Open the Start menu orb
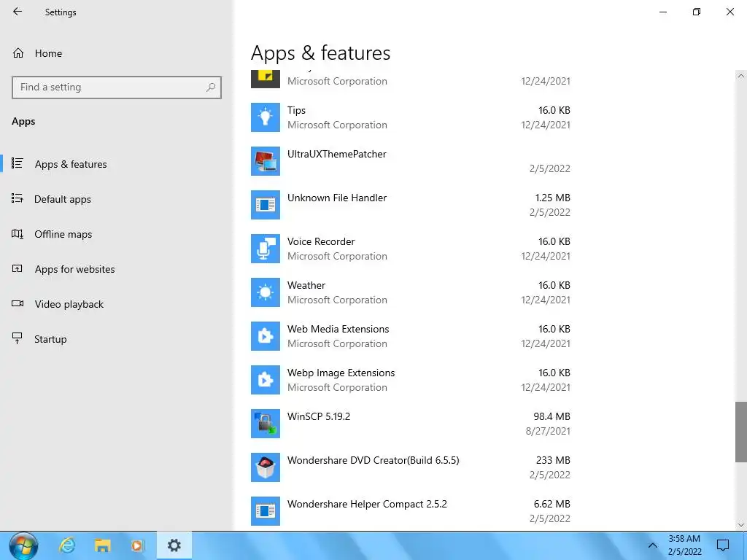Screen dimensions: 747x560 pos(23,545)
